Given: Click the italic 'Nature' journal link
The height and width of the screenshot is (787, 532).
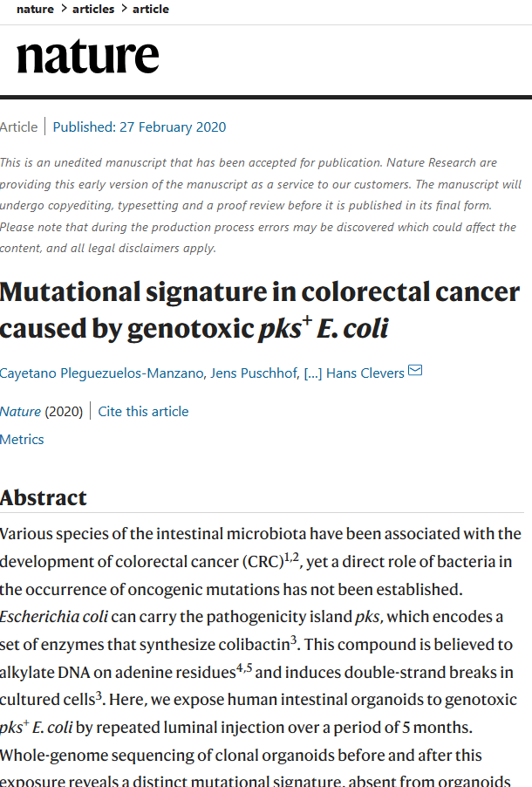Looking at the screenshot, I should pyautogui.click(x=20, y=412).
